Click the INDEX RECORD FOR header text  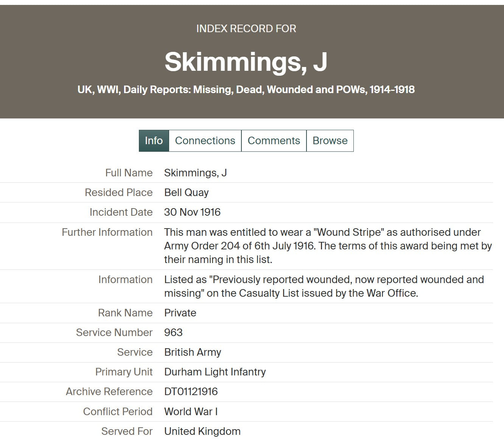coord(246,29)
